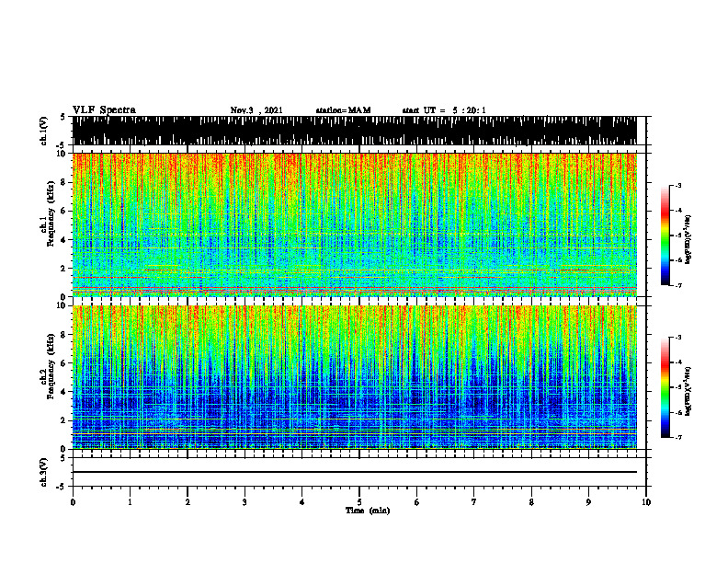This screenshot has height=563, width=728.
Task: Click the 'ch.1(V)' waveform axis label
Action: click(x=44, y=131)
